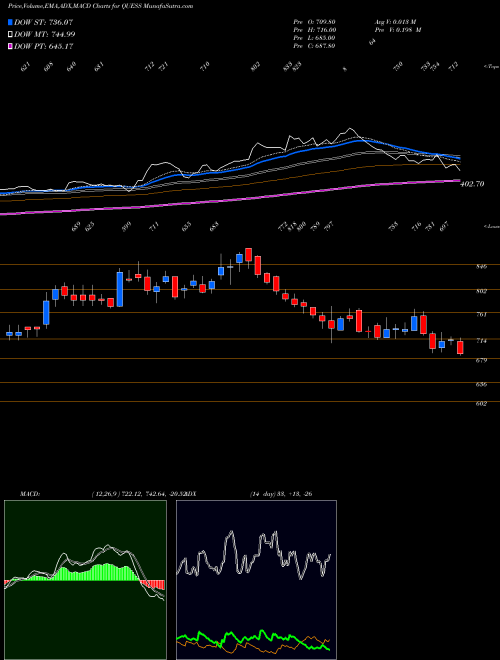Click the 'Pre O: 709.80' value

click(314, 22)
